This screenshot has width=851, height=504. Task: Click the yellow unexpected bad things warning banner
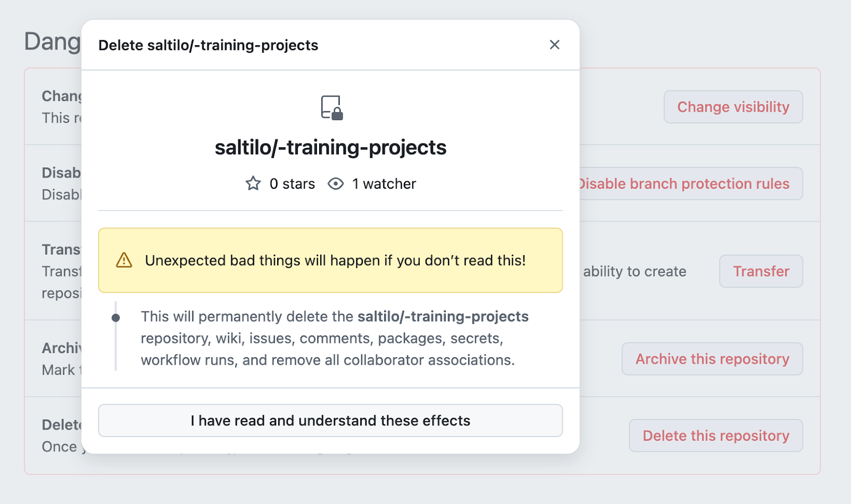point(330,261)
